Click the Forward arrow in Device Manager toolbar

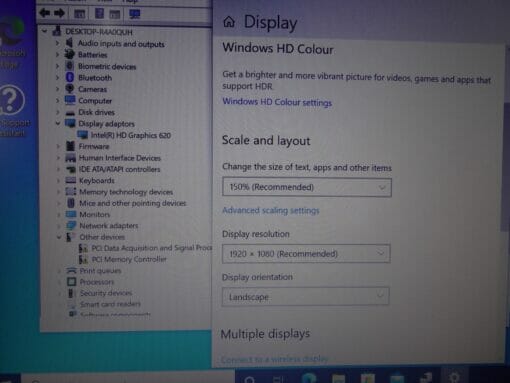[59, 13]
